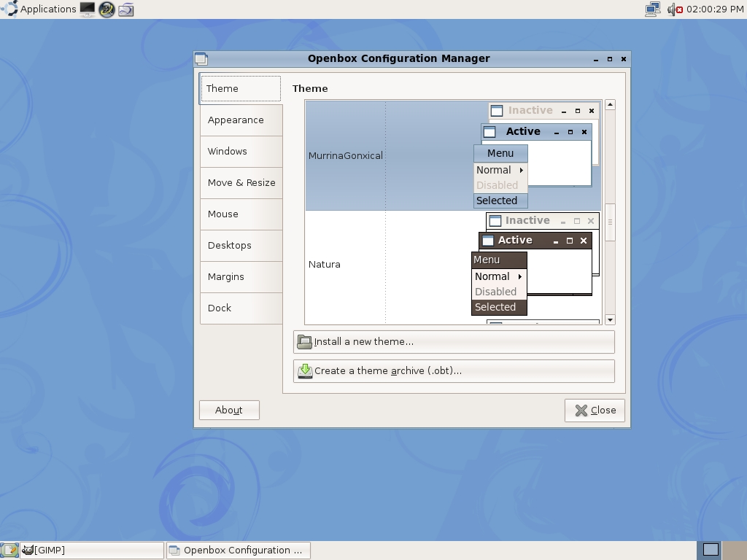Switch to the Desktops tab
Image resolution: width=747 pixels, height=560 pixels.
pyautogui.click(x=241, y=246)
